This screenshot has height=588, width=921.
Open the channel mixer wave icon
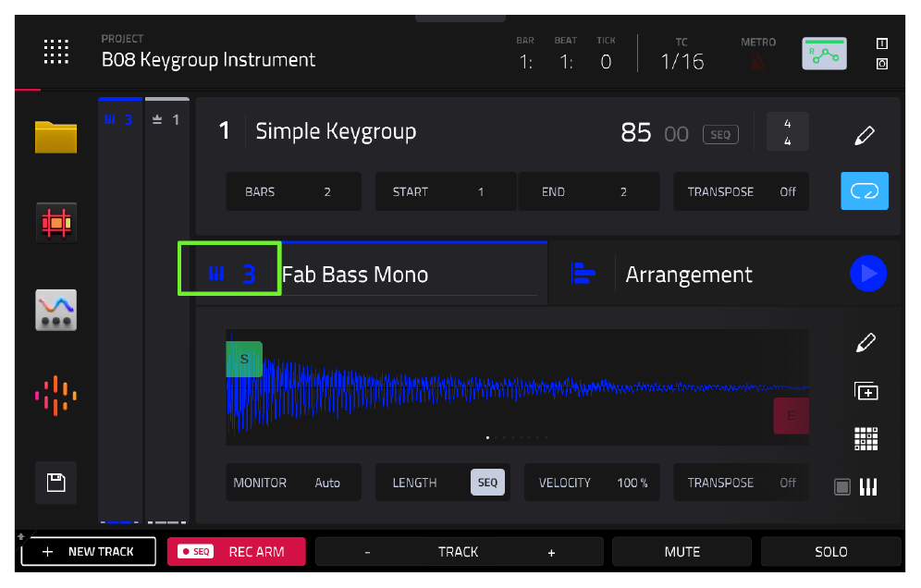click(55, 310)
